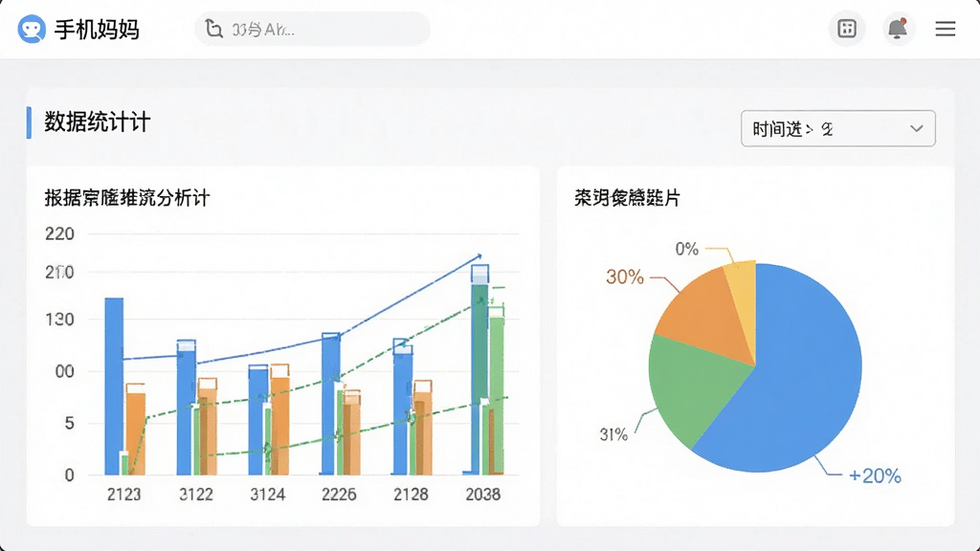Click the 2123 x-axis label
980x551 pixels.
[x=123, y=495]
